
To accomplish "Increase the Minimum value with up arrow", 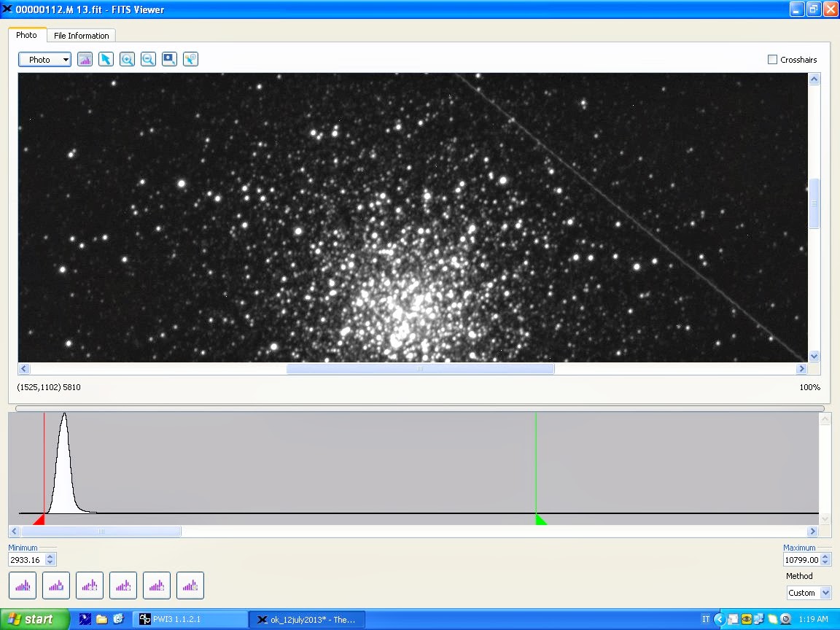I will coord(50,556).
